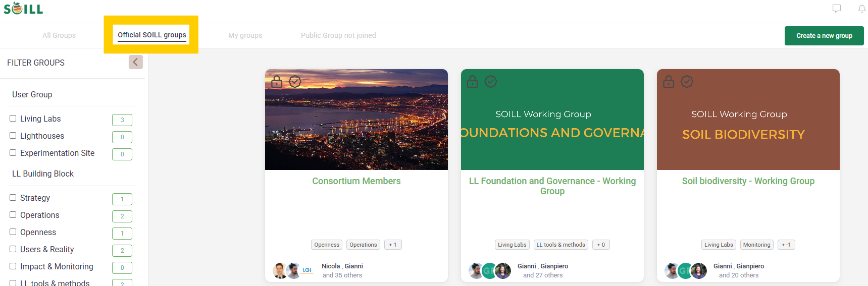Open the chat messages icon
The width and height of the screenshot is (868, 286).
click(x=837, y=9)
